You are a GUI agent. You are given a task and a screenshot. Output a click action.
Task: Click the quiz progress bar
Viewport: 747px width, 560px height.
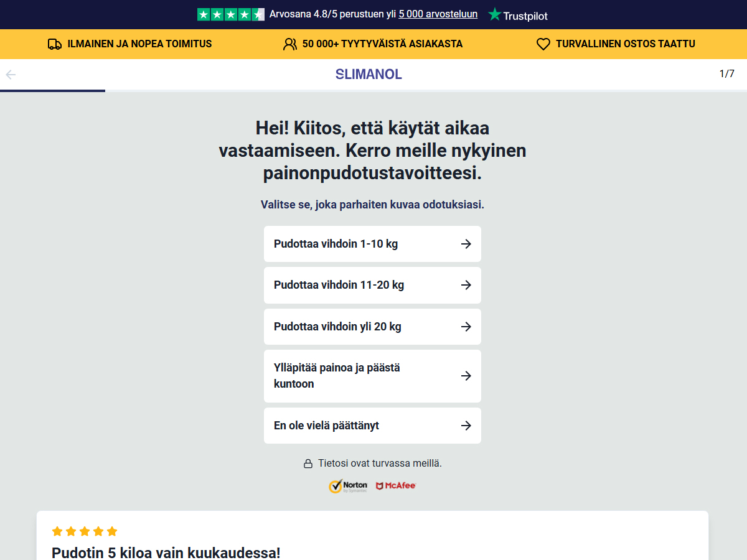point(374,91)
